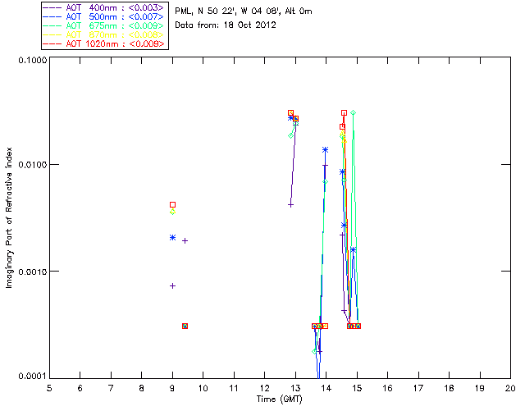Click the 0.0001 y-axis tick label
The image size is (525, 420).
click(32, 377)
